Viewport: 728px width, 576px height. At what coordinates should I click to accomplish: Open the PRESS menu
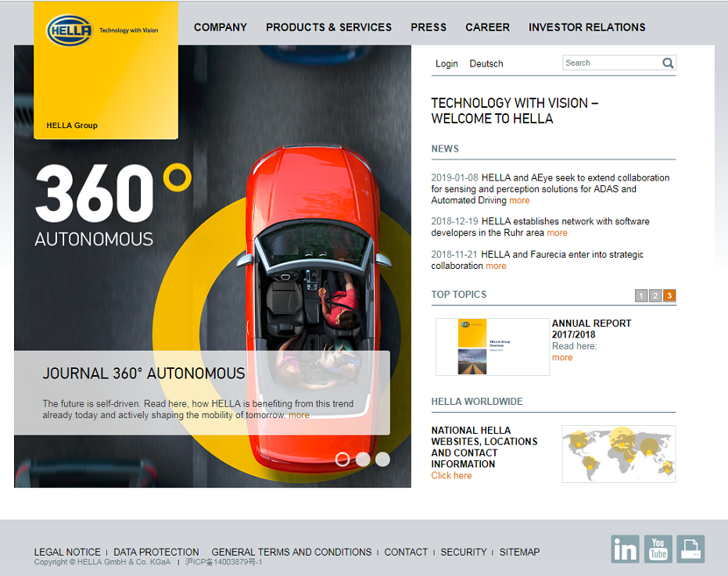pos(429,27)
